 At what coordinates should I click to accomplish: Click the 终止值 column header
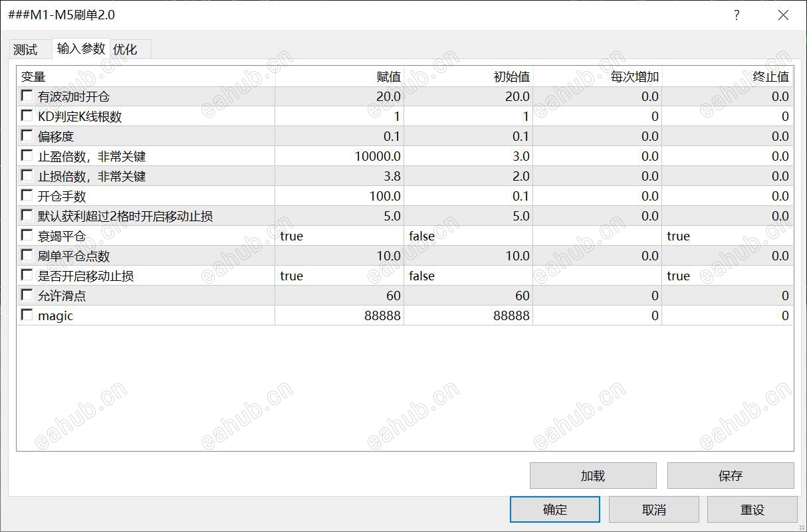click(x=727, y=76)
